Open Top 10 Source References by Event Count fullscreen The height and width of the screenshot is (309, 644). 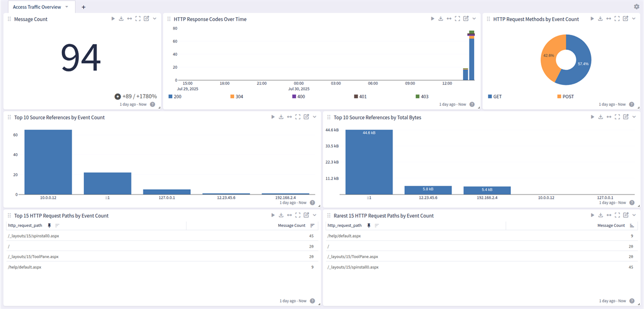click(298, 117)
